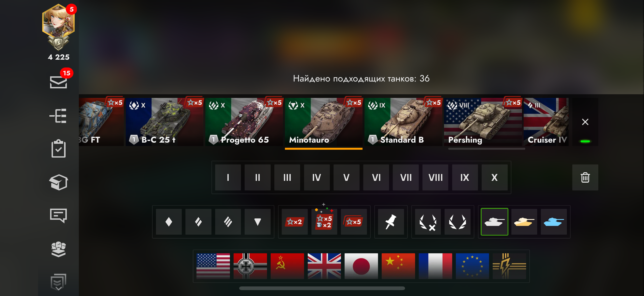Open the tech tree icon in sidebar
The height and width of the screenshot is (296, 644).
58,116
